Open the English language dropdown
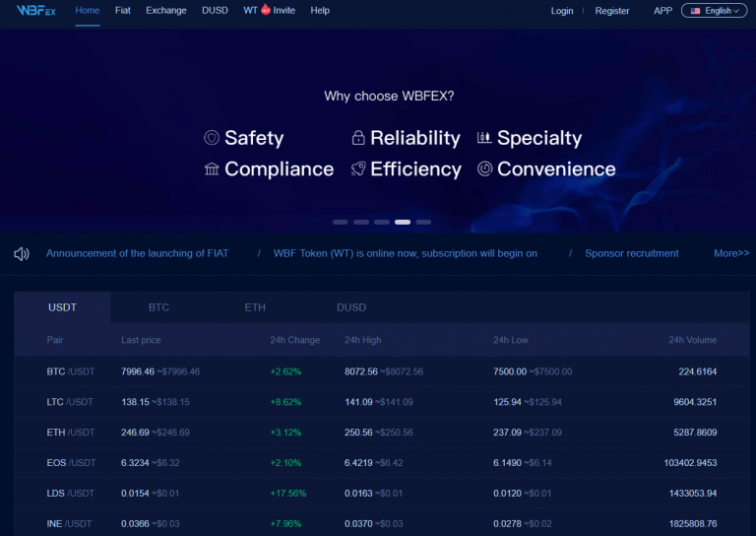The image size is (756, 536). click(715, 11)
